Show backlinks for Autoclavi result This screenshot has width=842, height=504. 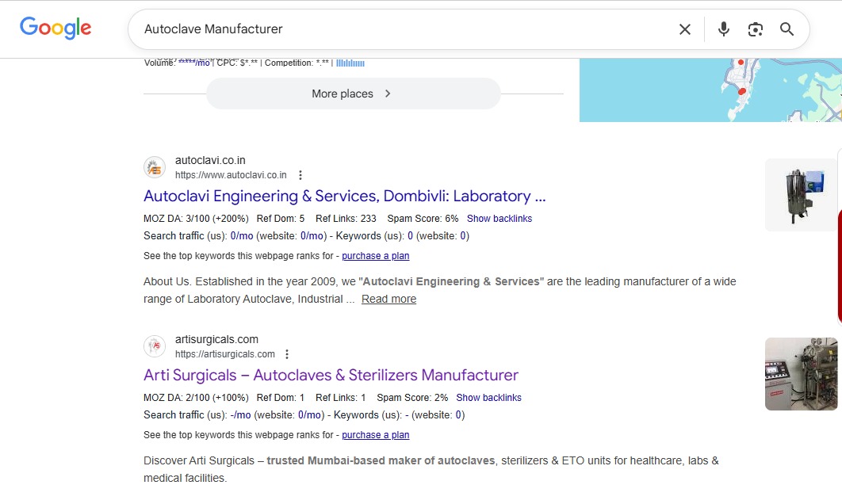pos(499,219)
